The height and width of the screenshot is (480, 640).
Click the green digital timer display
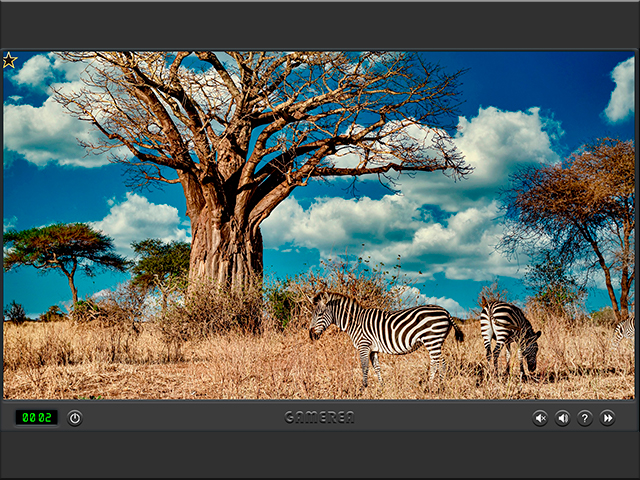[36, 417]
